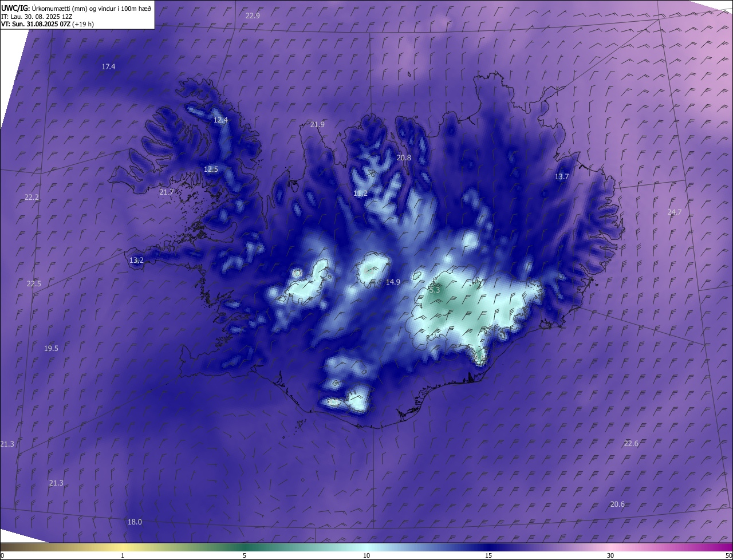Click the 19.5 value label
The height and width of the screenshot is (560, 733).
click(x=51, y=349)
